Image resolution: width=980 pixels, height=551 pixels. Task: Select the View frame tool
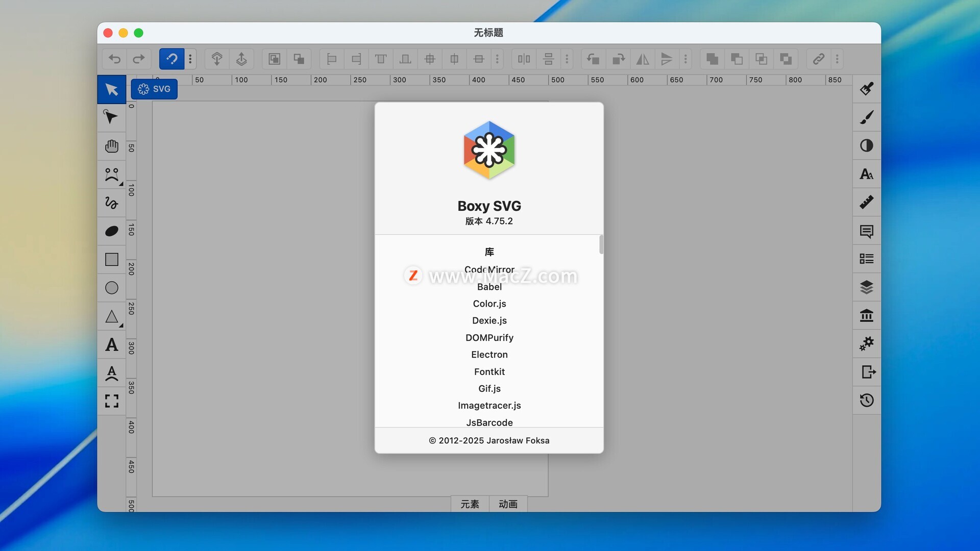coord(112,401)
